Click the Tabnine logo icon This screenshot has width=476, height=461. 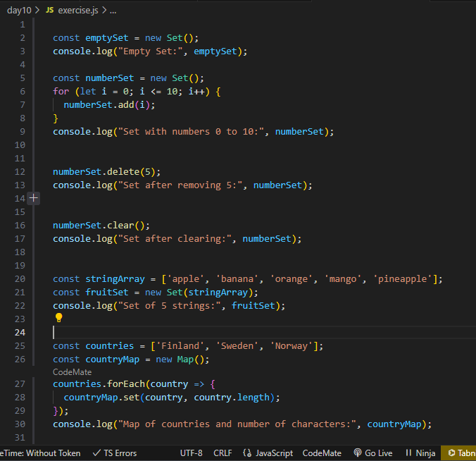click(x=451, y=453)
